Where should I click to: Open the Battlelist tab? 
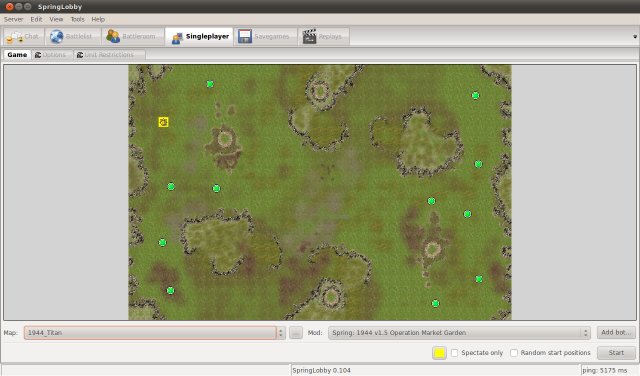tap(72, 36)
